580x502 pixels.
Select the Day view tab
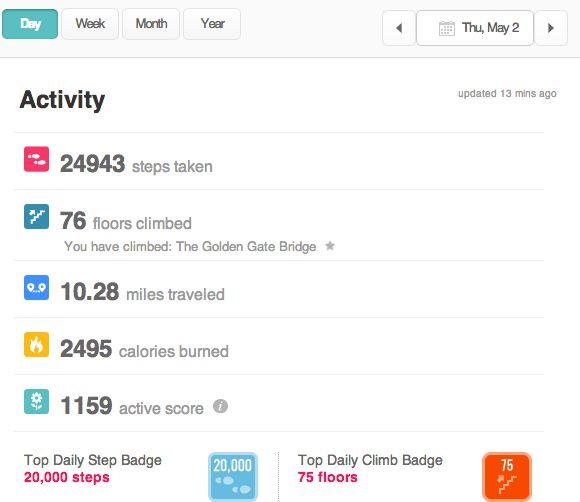coord(30,24)
